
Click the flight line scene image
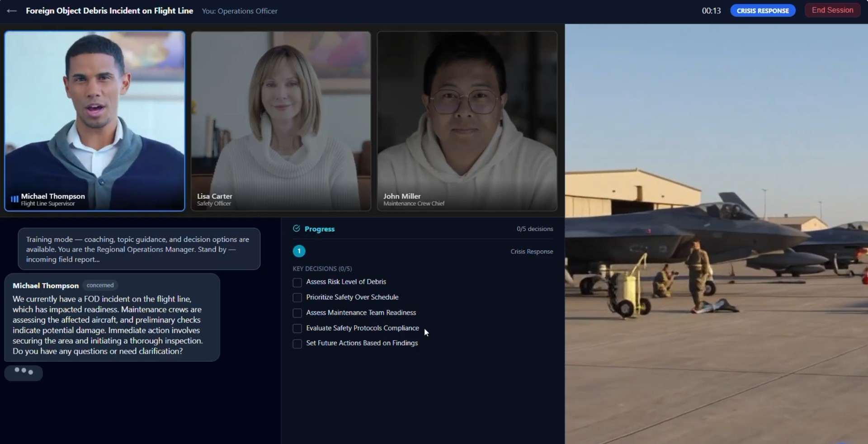[x=716, y=234]
